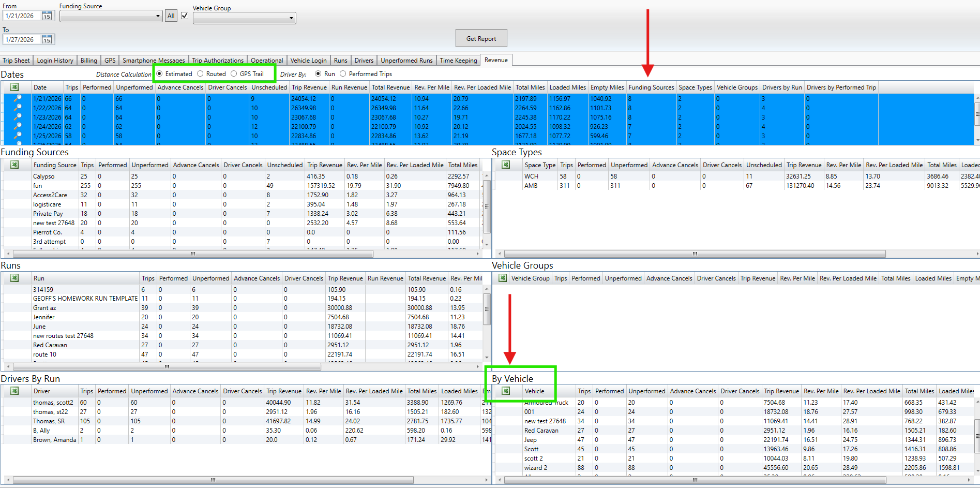
Task: Open the To date calendar picker
Action: (47, 40)
